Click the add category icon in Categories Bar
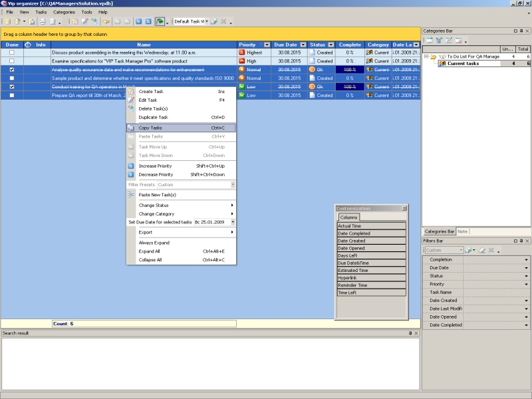 (429, 41)
